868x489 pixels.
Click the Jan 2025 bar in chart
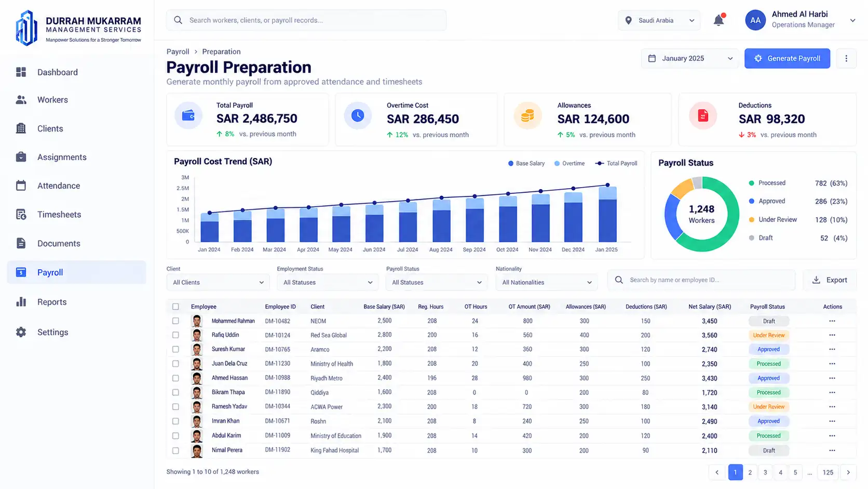pyautogui.click(x=607, y=214)
